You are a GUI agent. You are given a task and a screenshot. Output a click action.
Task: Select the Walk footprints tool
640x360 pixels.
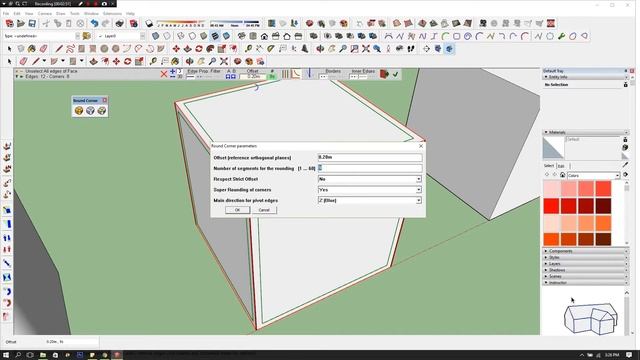(x=411, y=49)
